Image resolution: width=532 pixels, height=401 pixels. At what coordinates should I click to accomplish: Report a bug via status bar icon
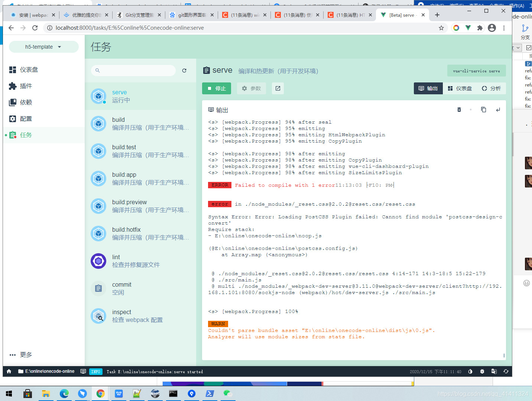pyautogui.click(x=482, y=371)
